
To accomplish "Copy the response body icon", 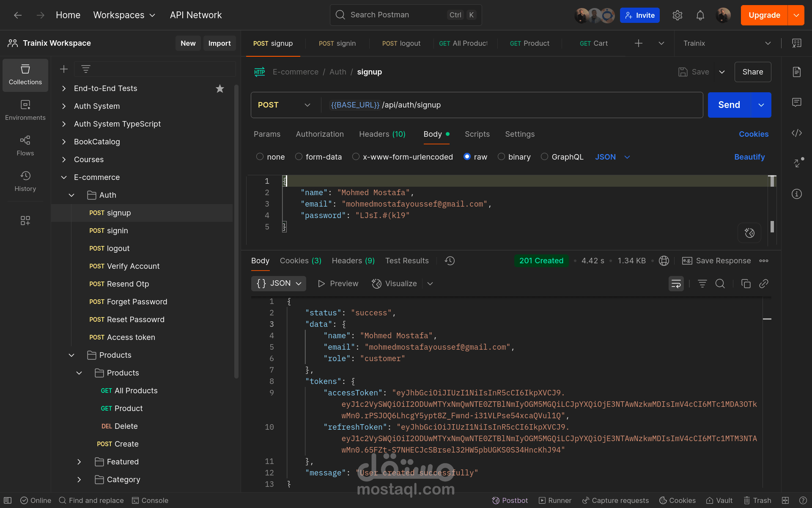I will [746, 284].
